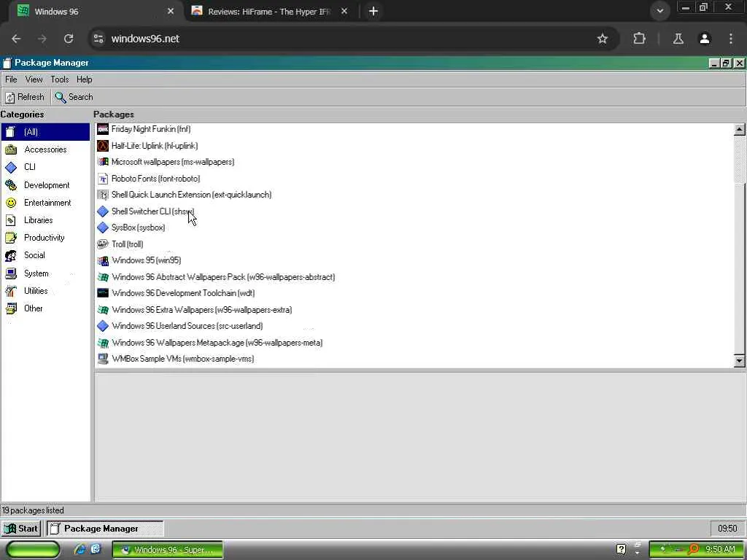The height and width of the screenshot is (560, 747).
Task: Click the windows96.net address bar
Action: tap(352, 39)
